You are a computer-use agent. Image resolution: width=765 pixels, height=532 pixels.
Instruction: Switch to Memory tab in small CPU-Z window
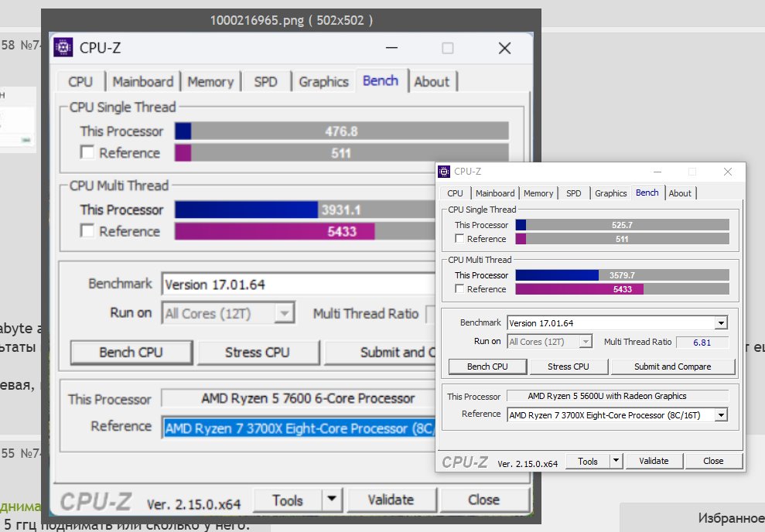click(x=538, y=193)
